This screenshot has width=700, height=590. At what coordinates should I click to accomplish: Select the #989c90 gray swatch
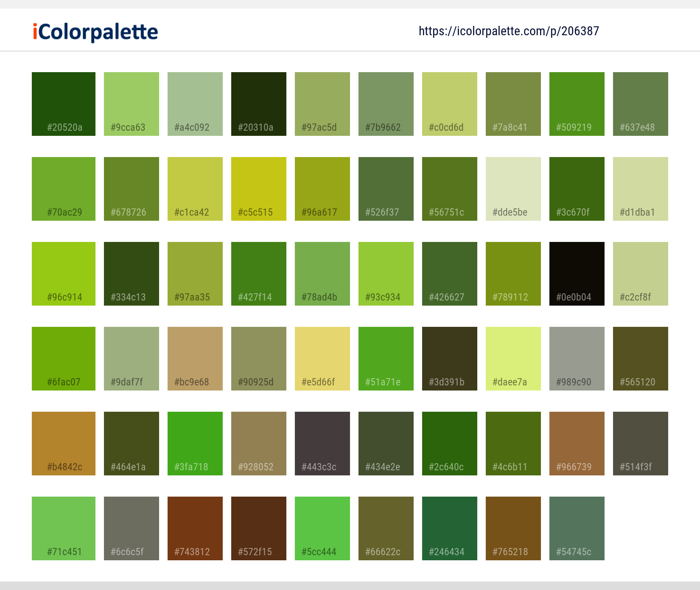click(x=577, y=359)
